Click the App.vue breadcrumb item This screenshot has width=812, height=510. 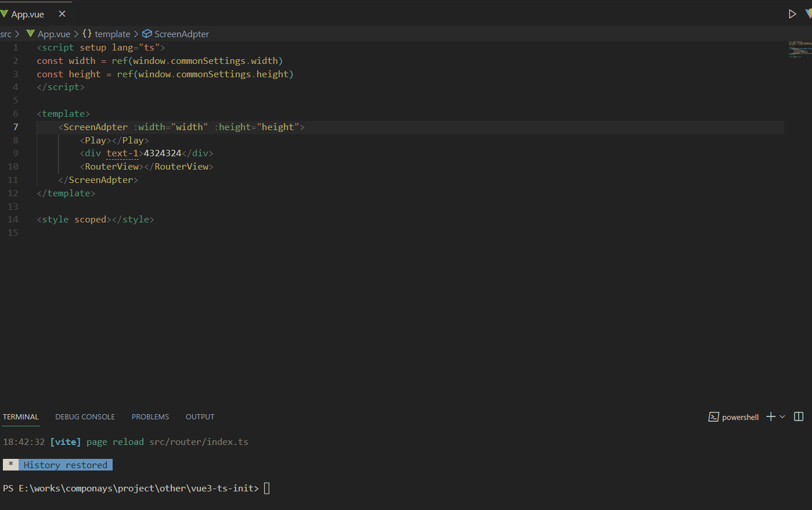54,34
